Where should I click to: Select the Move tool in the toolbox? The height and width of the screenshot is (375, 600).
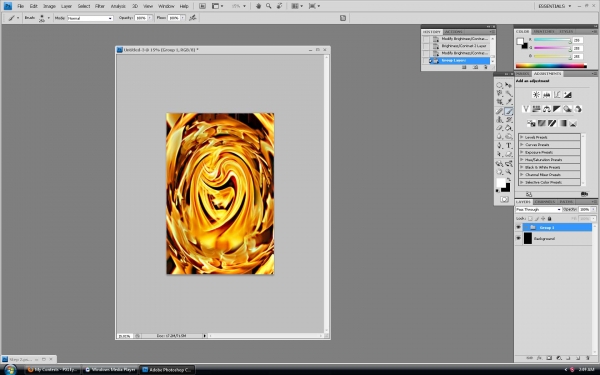[x=509, y=85]
